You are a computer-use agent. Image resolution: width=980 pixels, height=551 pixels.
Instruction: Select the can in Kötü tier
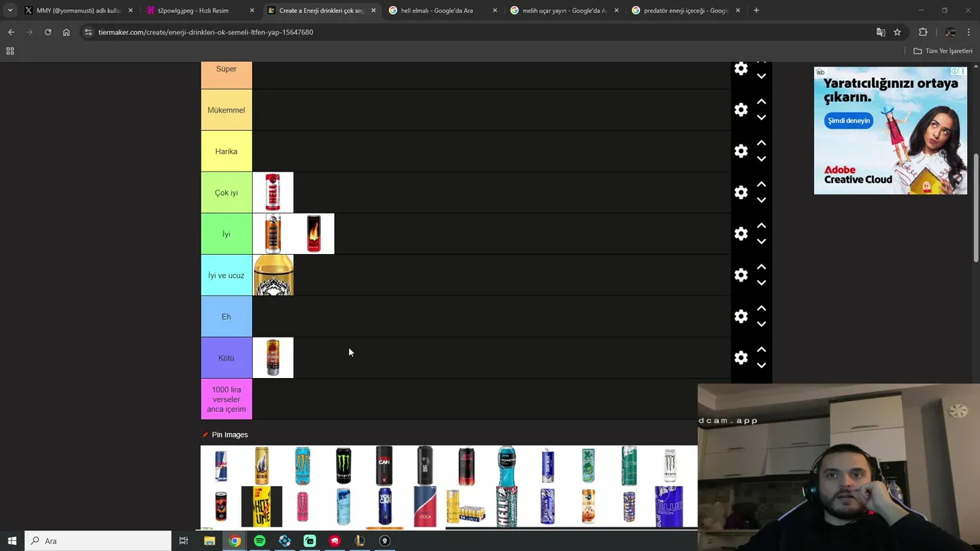point(273,358)
